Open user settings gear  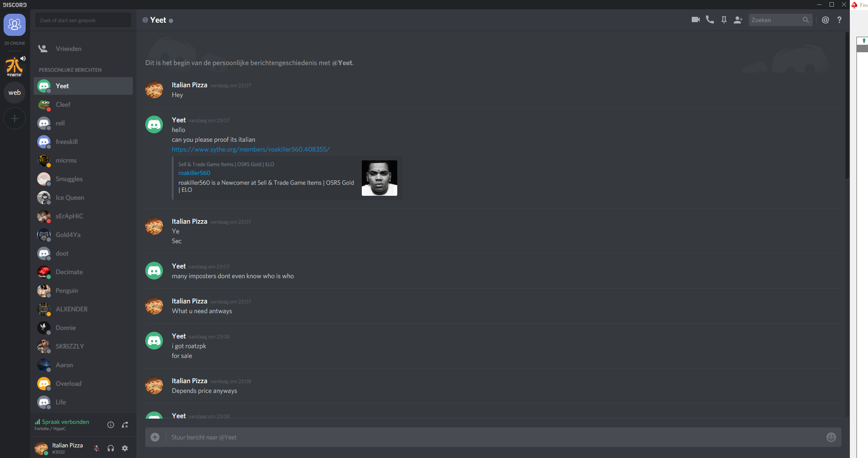(125, 448)
